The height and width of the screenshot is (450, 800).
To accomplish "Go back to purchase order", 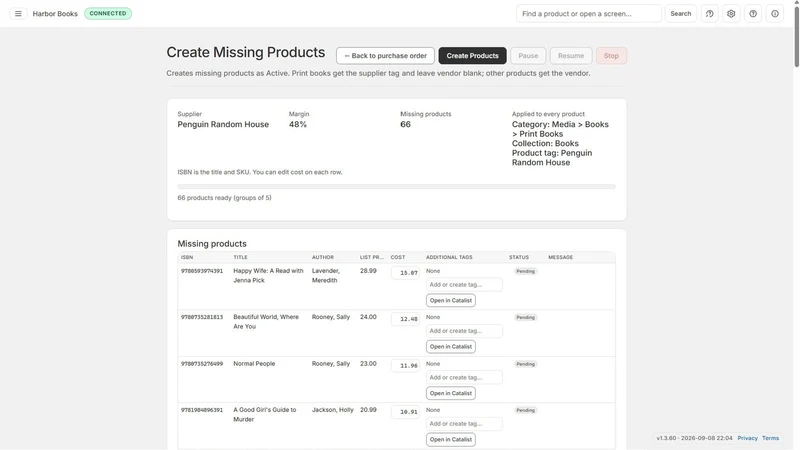I will [385, 56].
